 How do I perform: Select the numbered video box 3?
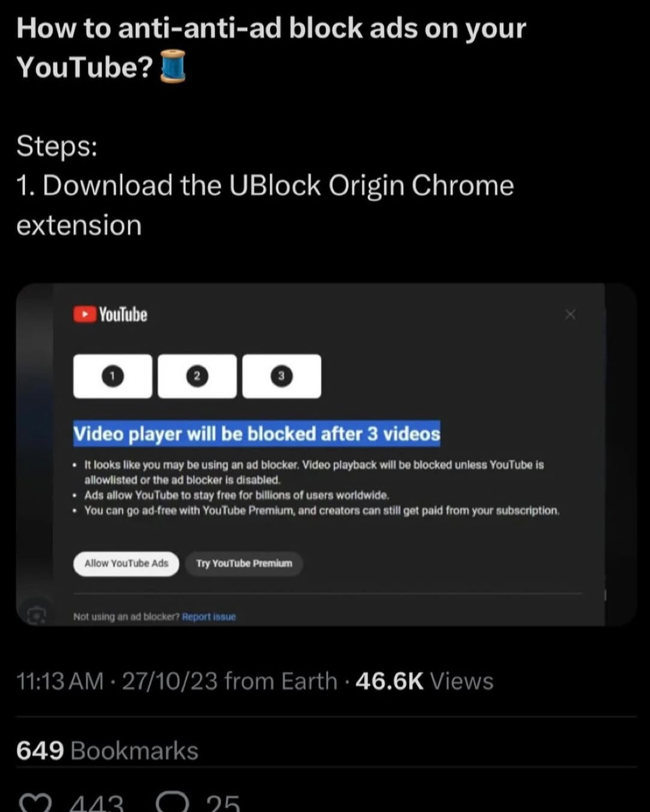pos(281,377)
